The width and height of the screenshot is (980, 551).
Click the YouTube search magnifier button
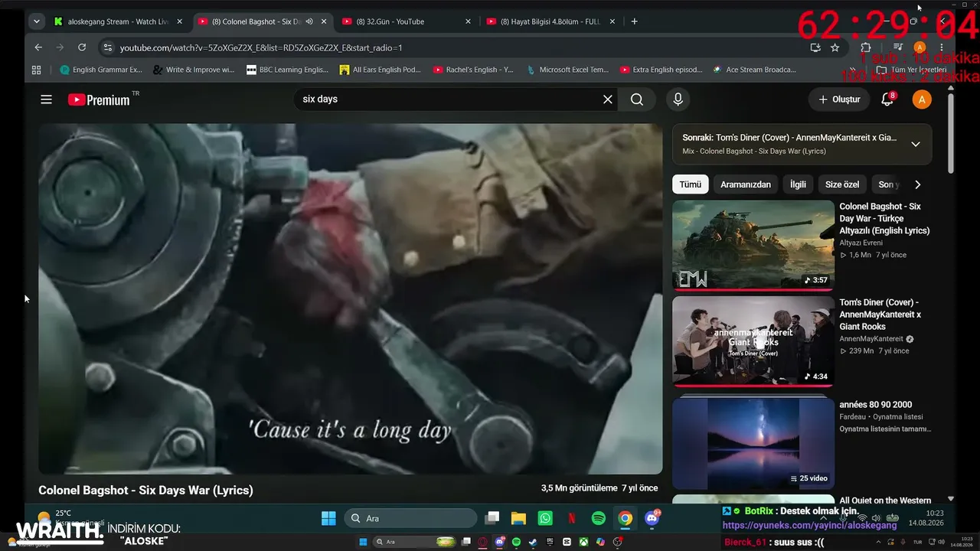pos(637,99)
